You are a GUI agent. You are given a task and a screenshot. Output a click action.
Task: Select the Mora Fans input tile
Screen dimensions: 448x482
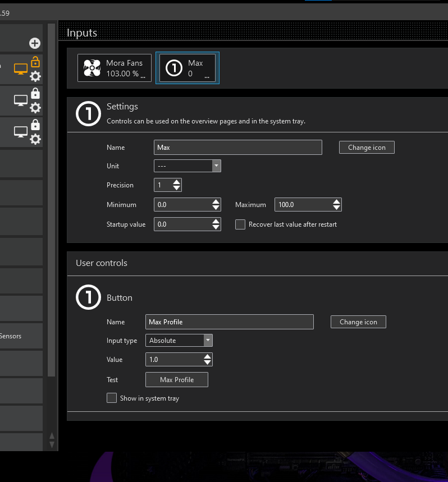(115, 68)
